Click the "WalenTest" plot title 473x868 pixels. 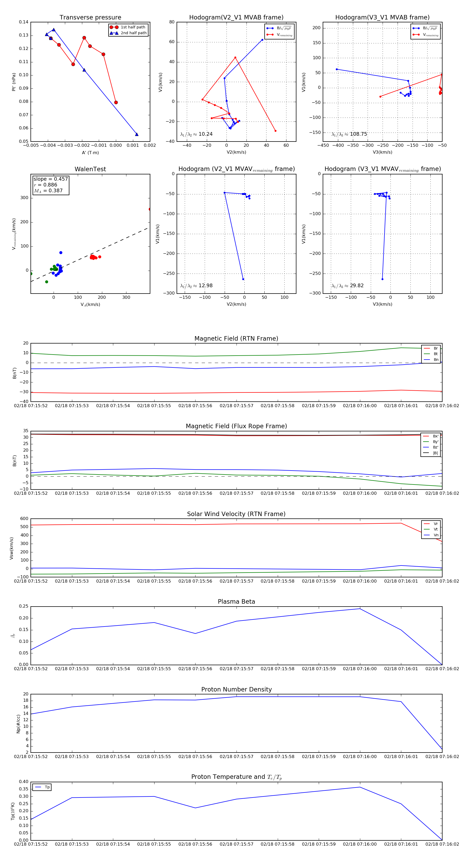click(x=90, y=169)
